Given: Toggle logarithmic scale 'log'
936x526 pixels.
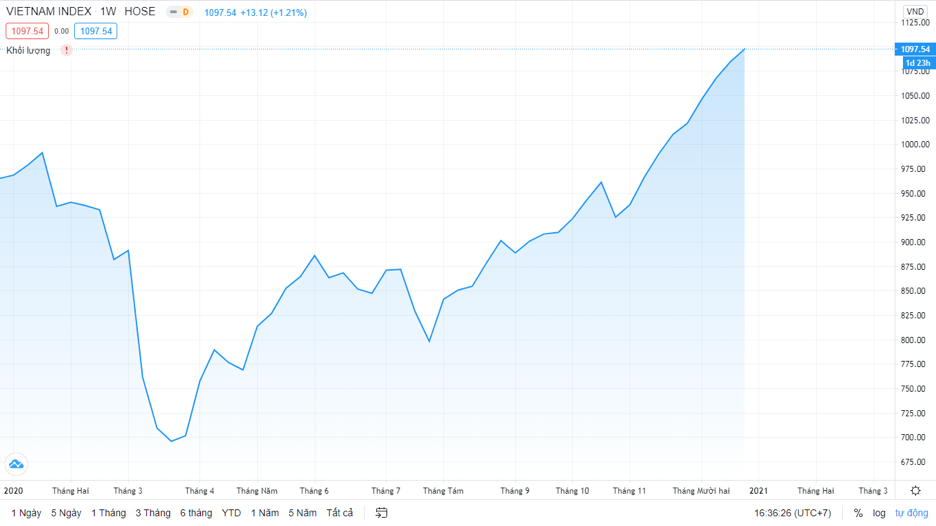Looking at the screenshot, I should (x=879, y=513).
